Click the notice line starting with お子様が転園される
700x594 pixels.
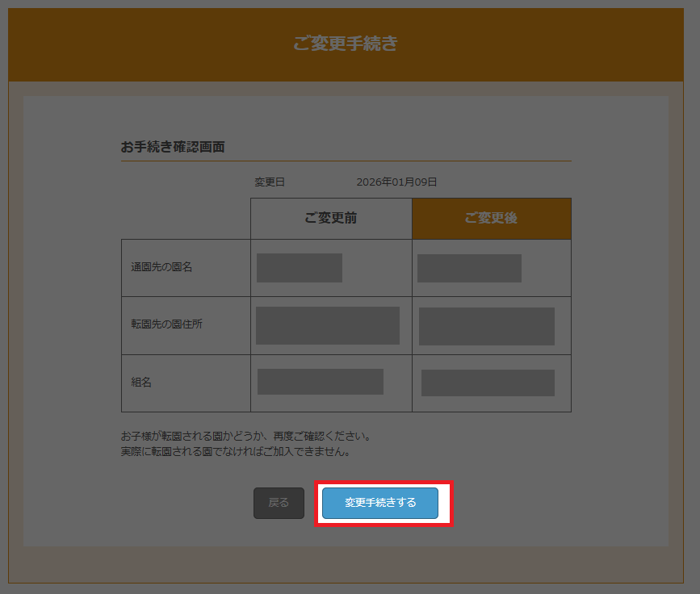(245, 437)
